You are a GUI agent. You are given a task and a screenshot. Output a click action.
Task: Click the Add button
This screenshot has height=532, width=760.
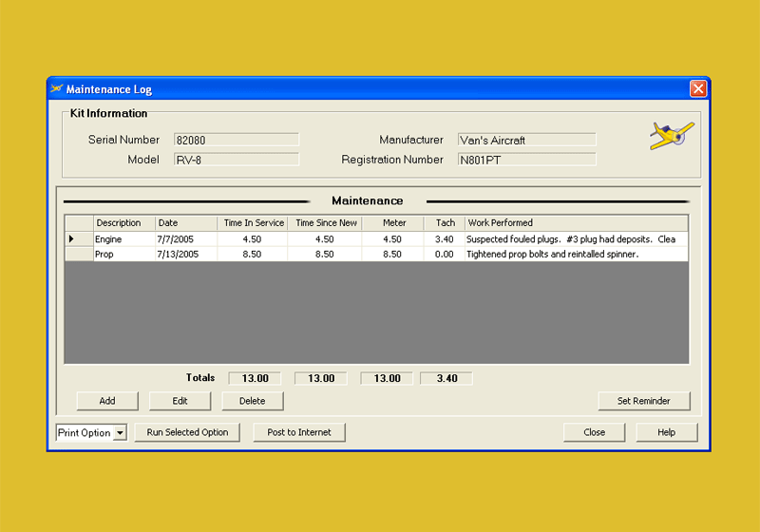click(107, 401)
